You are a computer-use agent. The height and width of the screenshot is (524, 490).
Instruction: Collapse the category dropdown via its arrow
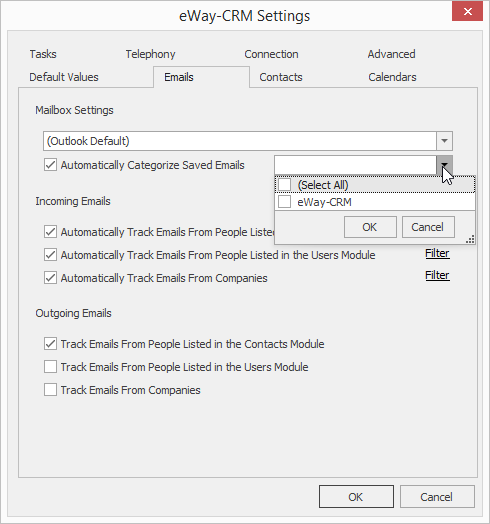444,164
